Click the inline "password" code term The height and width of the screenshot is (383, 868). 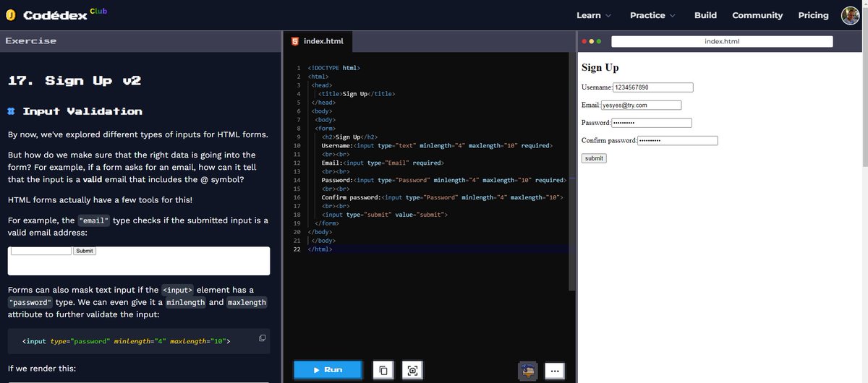(x=31, y=303)
